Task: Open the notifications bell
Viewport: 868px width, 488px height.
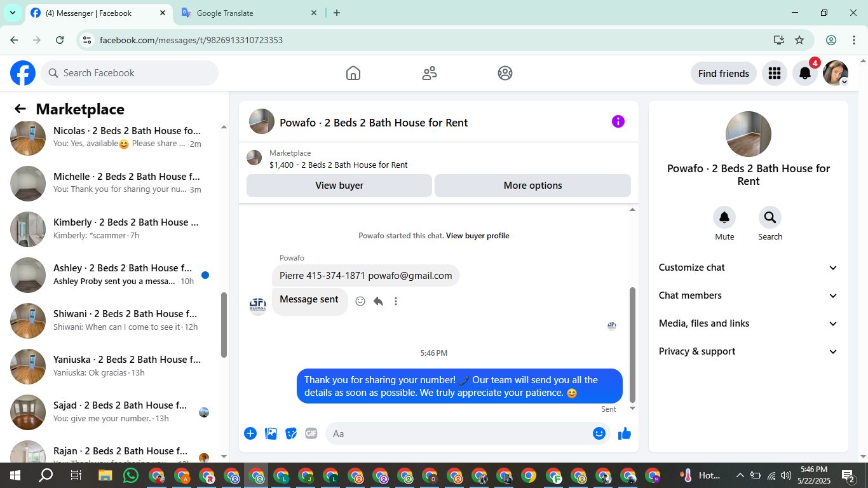Action: (805, 73)
